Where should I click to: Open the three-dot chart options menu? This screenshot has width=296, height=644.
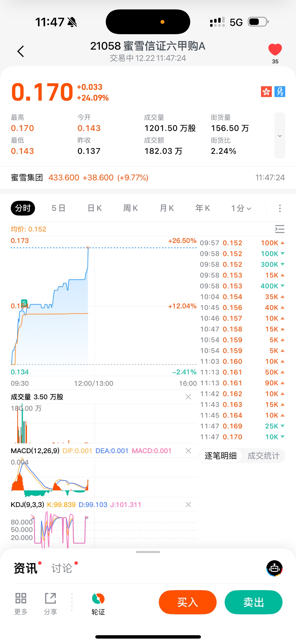click(280, 208)
